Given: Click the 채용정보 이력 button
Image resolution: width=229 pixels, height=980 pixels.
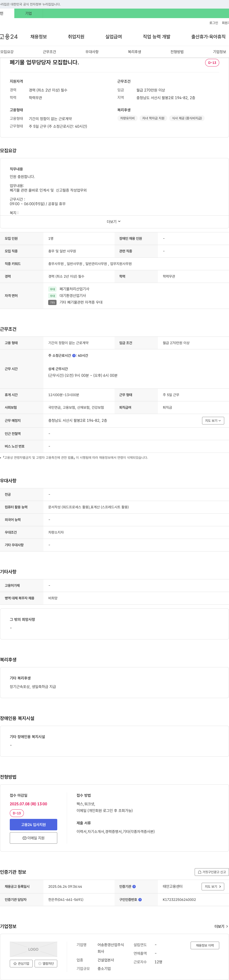Looking at the screenshot, I should click(205, 945).
